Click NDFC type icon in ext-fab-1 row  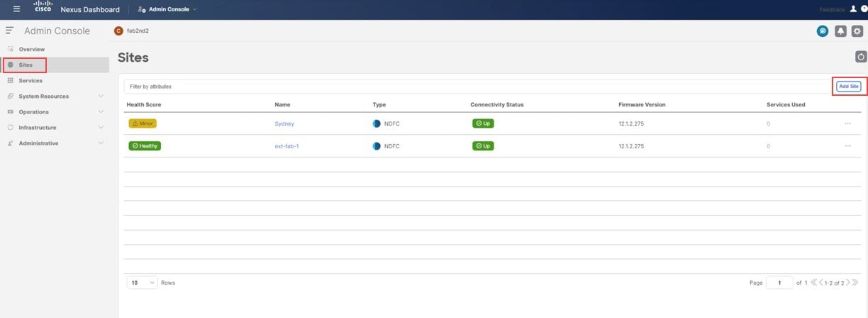click(x=377, y=146)
